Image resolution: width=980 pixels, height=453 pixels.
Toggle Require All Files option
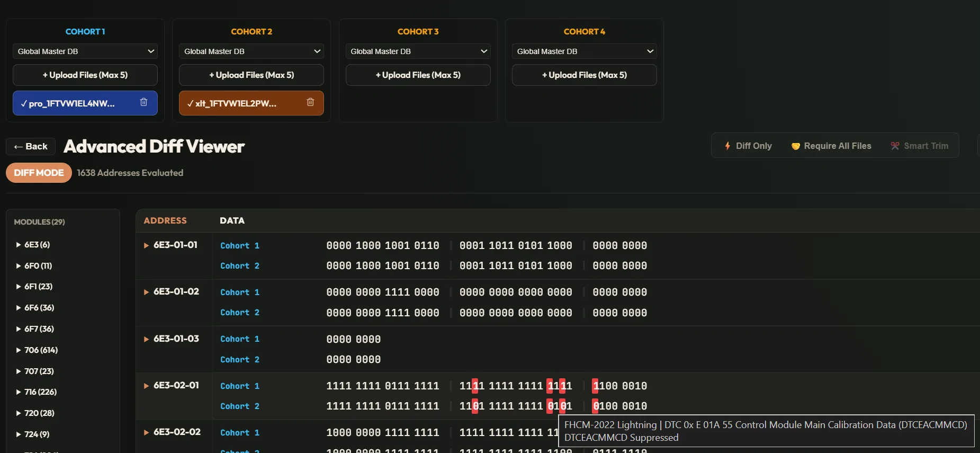click(x=831, y=146)
